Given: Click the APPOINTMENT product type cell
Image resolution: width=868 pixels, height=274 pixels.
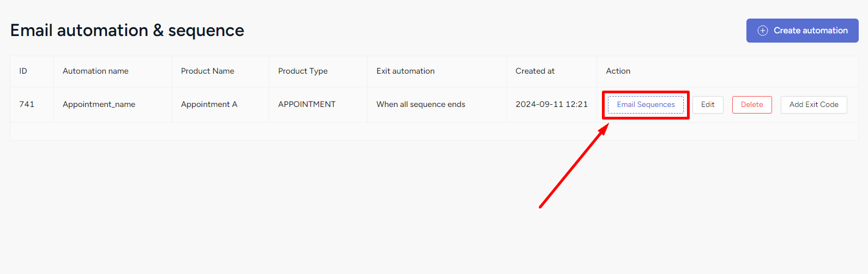Looking at the screenshot, I should pos(307,104).
